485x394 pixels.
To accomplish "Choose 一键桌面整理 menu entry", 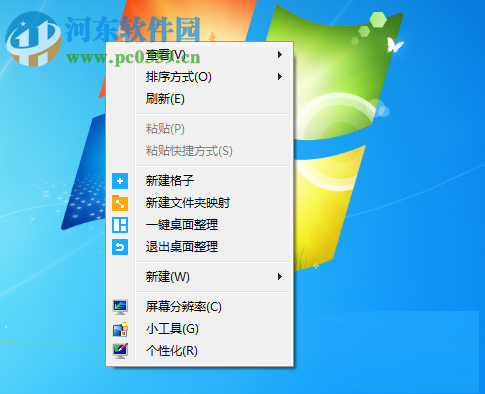I will coord(200,225).
